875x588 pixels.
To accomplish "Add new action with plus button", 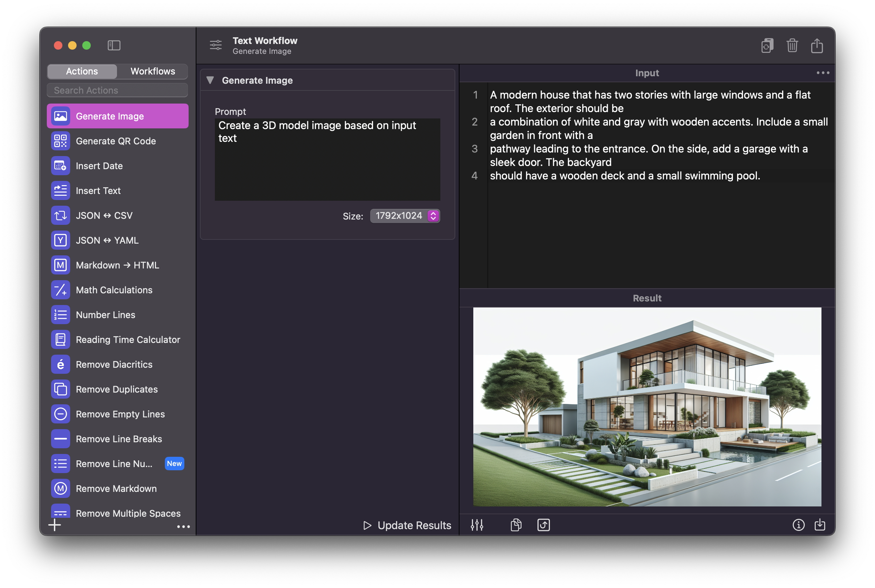I will (55, 525).
